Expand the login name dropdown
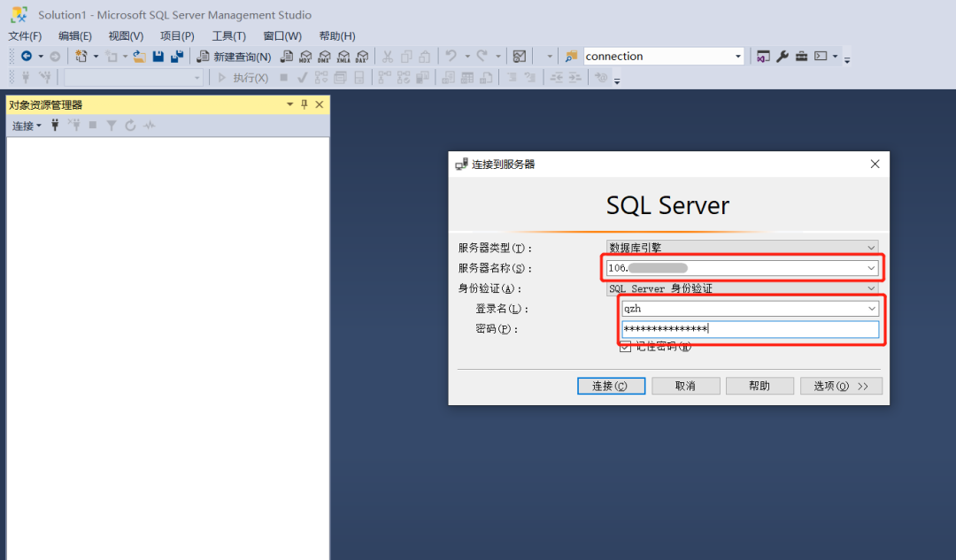 (x=872, y=309)
